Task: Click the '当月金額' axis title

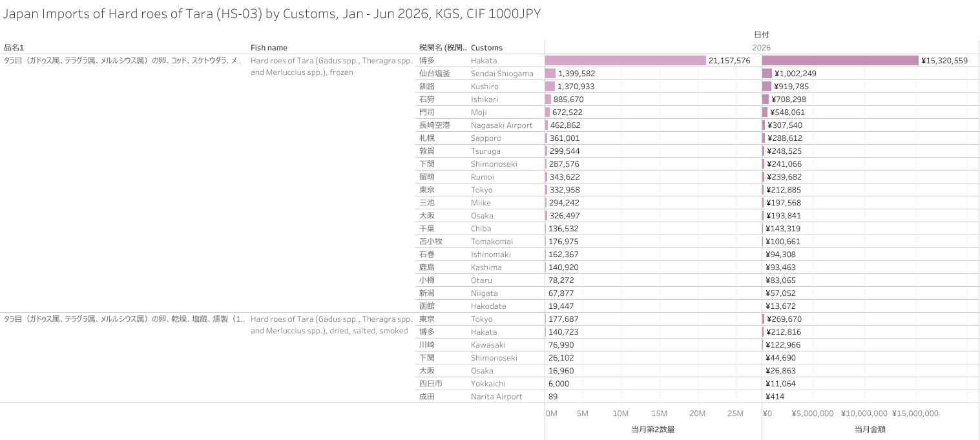Action: [x=870, y=429]
